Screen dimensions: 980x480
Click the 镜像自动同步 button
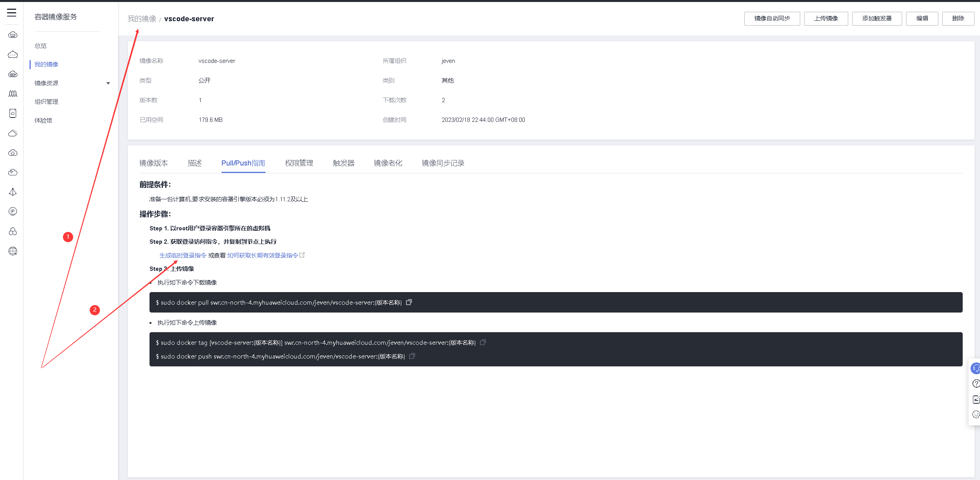(x=772, y=18)
